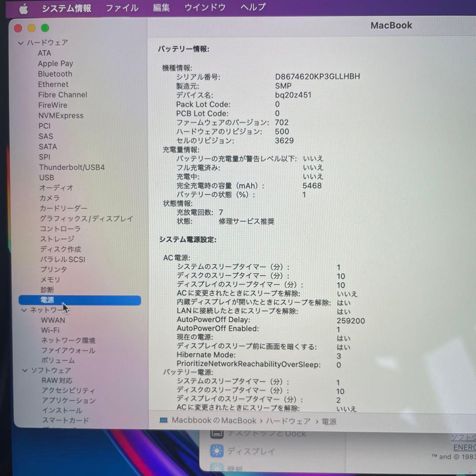
Task: Open the ヘルプ menu
Action: click(252, 7)
